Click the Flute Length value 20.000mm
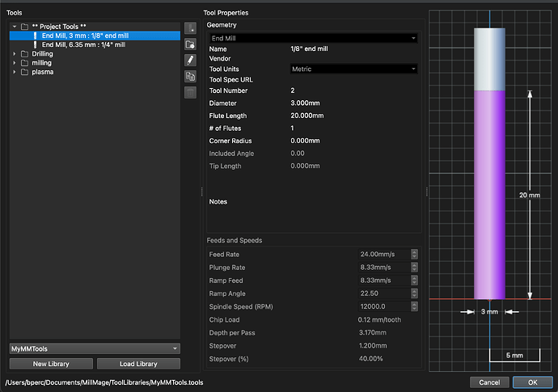The height and width of the screenshot is (392, 558). 307,116
